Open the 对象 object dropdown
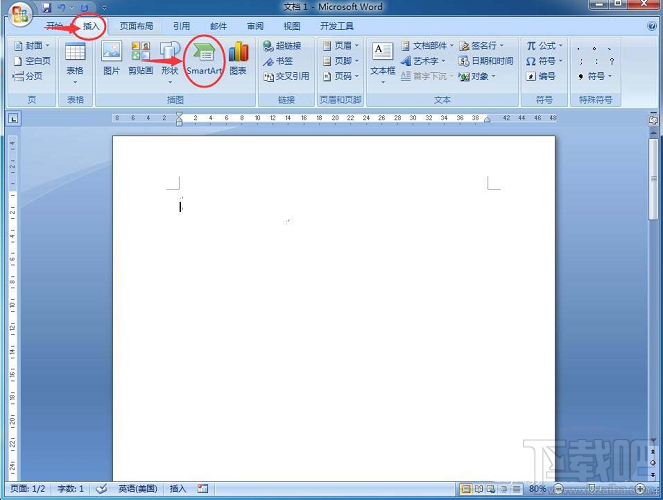Viewport: 663px width, 500px height. point(477,76)
